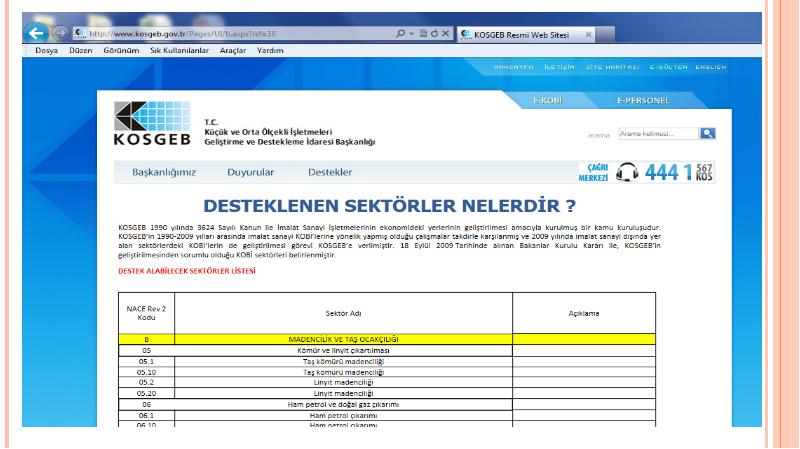800x449 pixels.
Task: Switch site language via ENGLISH link
Action: [711, 67]
